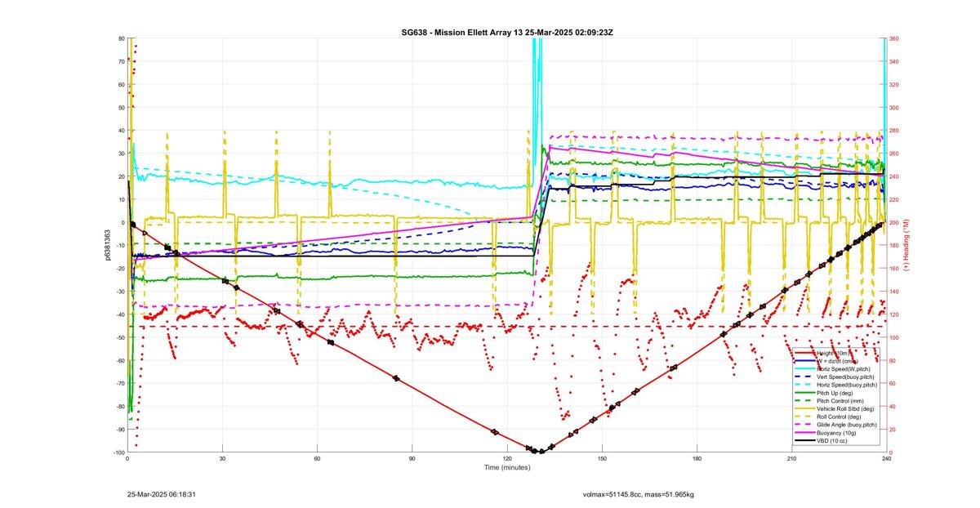
Task: Click the x-axis tick label "90"
Action: point(412,459)
